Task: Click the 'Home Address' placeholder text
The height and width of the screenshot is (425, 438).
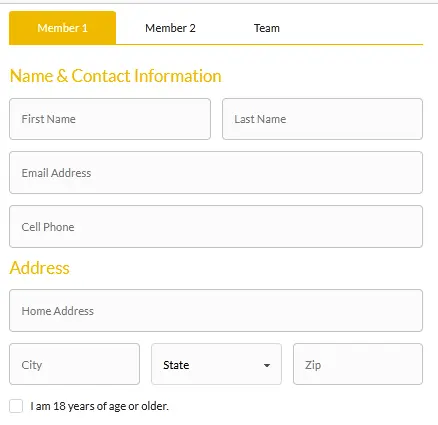Action: [x=58, y=311]
